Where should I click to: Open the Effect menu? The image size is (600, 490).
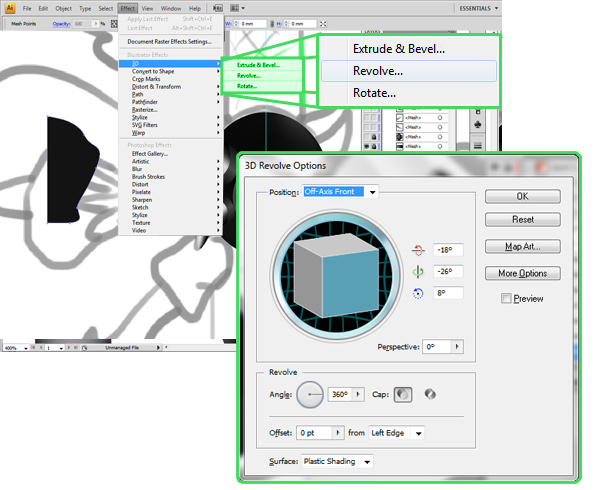(127, 8)
